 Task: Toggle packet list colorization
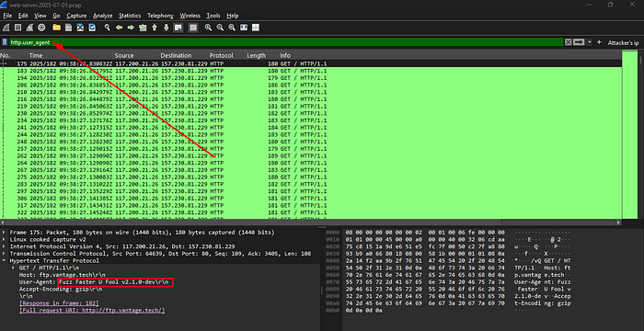click(193, 28)
